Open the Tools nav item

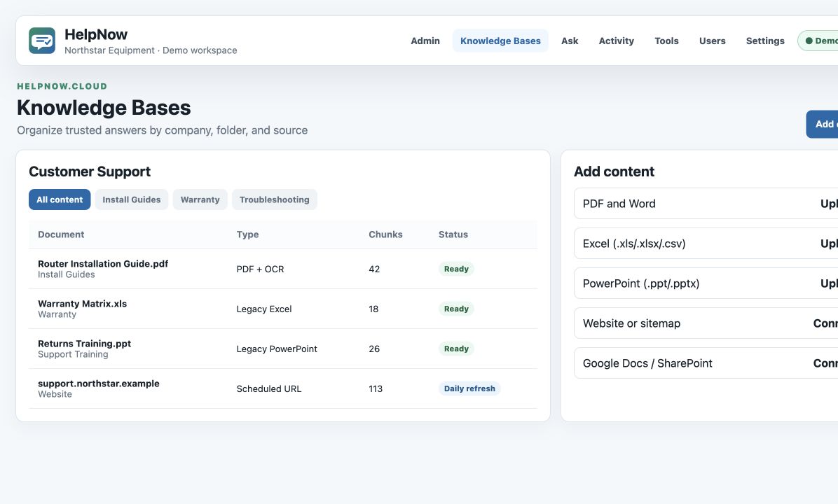666,41
